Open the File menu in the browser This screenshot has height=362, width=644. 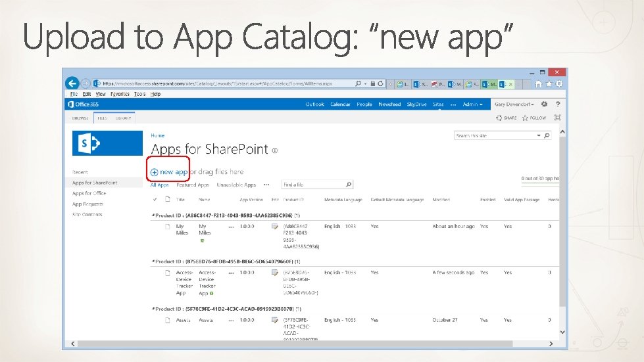[74, 94]
